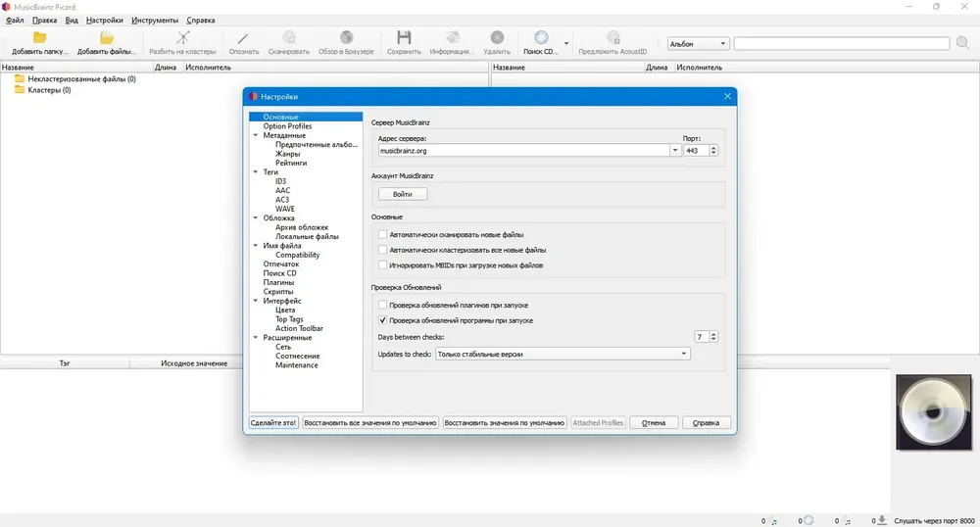
Task: Click the Порт spinner arrows
Action: click(x=713, y=151)
